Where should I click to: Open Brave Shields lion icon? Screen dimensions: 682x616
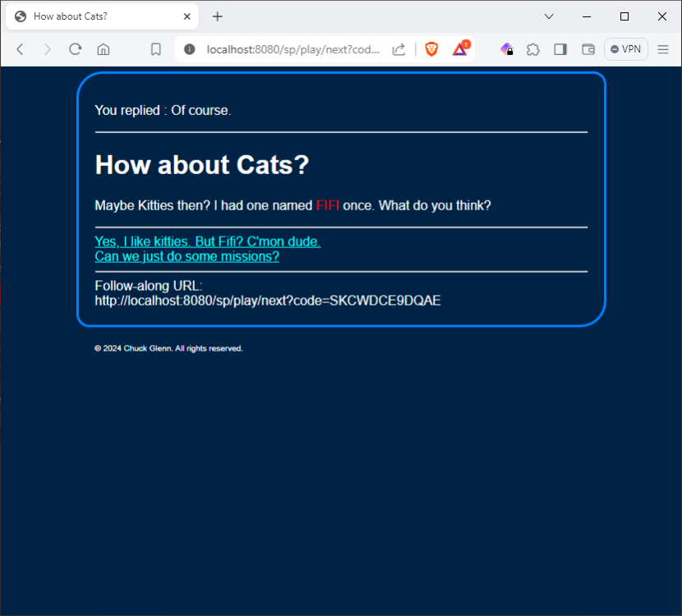[x=431, y=49]
